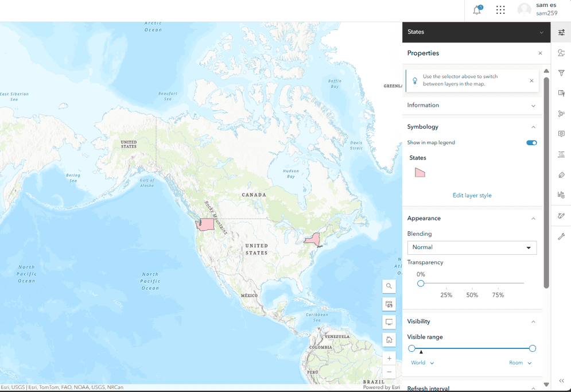The width and height of the screenshot is (571, 392).
Task: Dismiss the layer selector tip message
Action: tap(531, 81)
